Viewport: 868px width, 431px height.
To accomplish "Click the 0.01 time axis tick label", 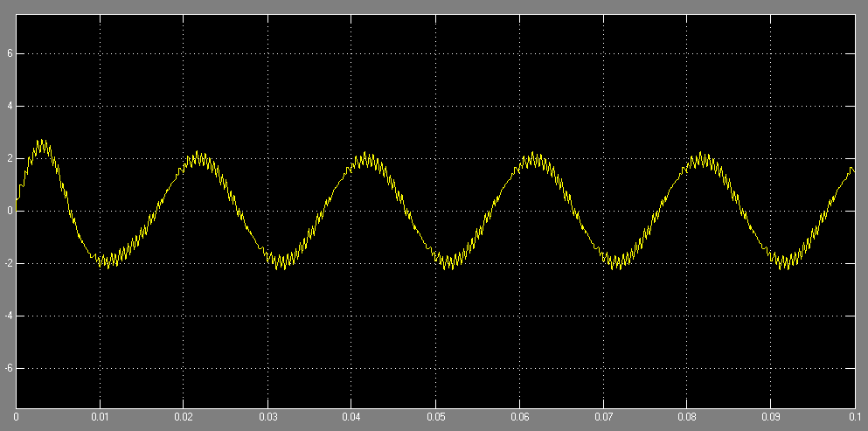I will [100, 416].
